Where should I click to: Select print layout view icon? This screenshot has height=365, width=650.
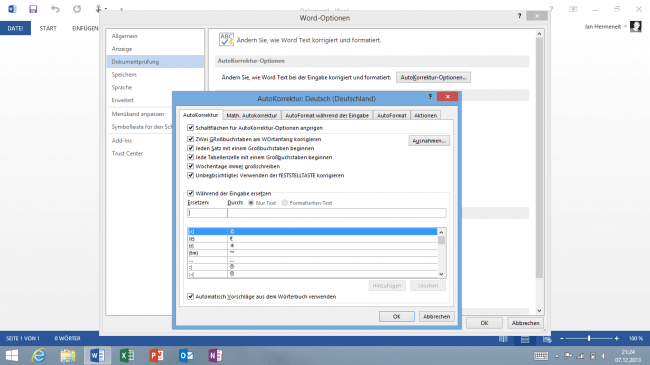coord(525,339)
